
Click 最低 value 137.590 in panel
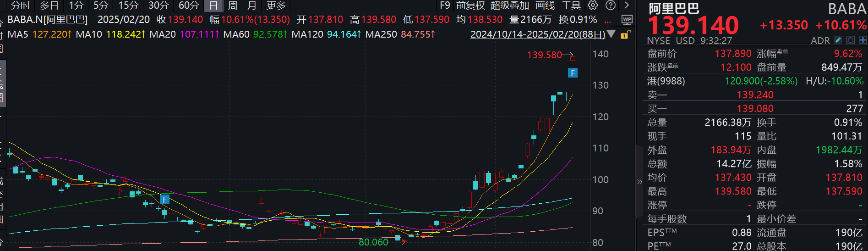point(844,191)
